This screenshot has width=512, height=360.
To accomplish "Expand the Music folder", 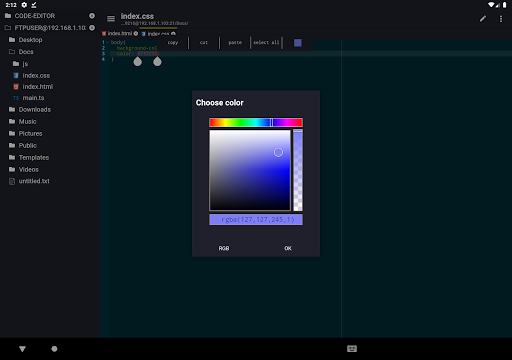I will [23, 121].
